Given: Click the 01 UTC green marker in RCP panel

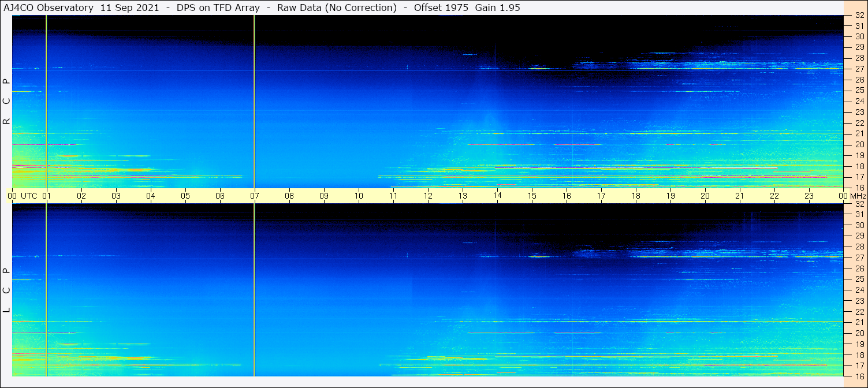Looking at the screenshot, I should (47, 101).
